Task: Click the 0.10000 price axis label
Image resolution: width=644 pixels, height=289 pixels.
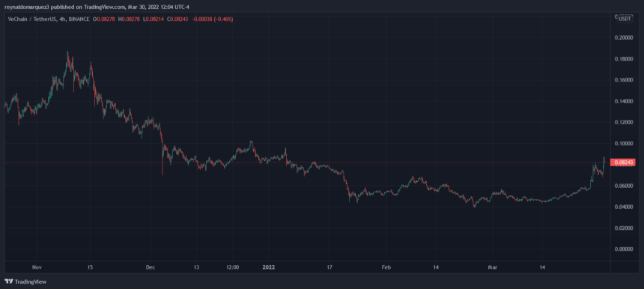Action: pyautogui.click(x=623, y=143)
